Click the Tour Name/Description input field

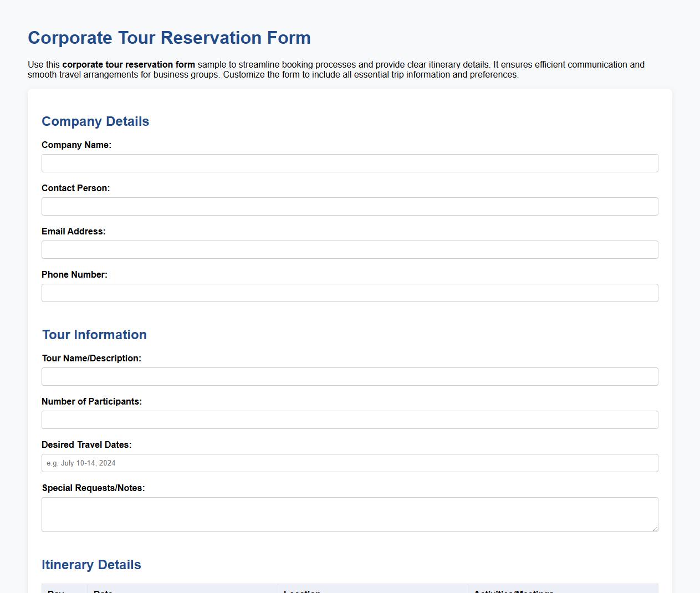coord(350,376)
